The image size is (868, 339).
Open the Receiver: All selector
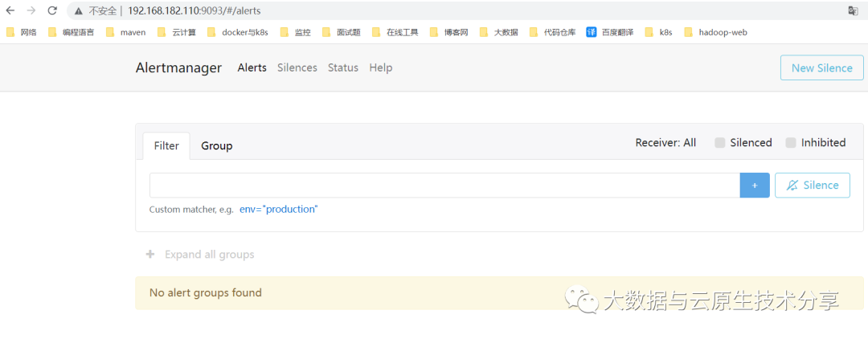pyautogui.click(x=665, y=143)
